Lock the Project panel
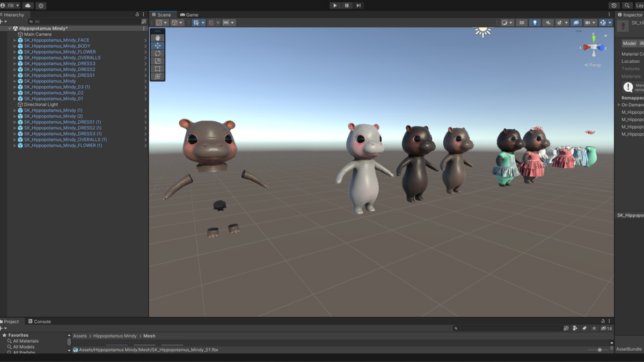644x362 pixels. [603, 321]
